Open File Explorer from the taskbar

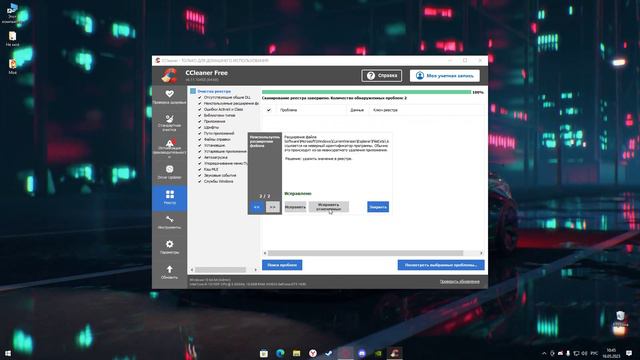click(296, 353)
